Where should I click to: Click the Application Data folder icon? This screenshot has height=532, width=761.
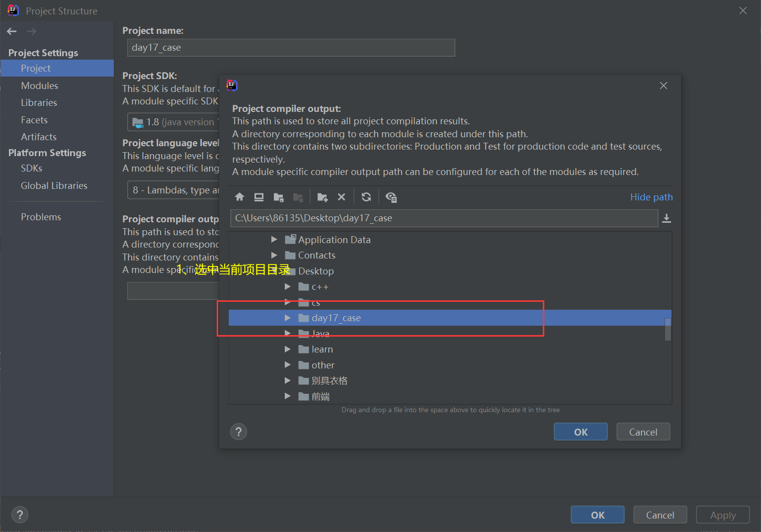(x=290, y=240)
